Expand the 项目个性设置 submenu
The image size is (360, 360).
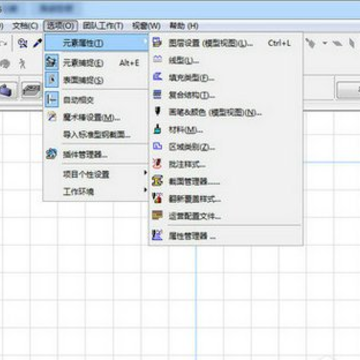tap(97, 174)
